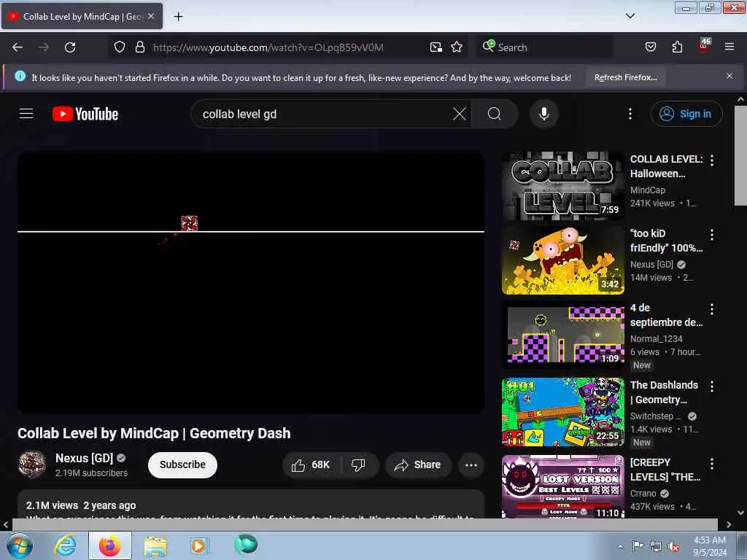Go back to the previous page
The image size is (747, 560).
coord(18,47)
